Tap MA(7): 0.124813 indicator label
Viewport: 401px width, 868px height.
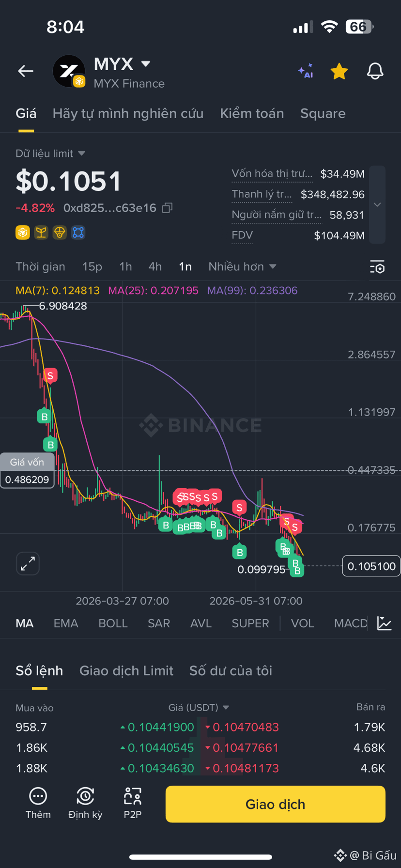[57, 291]
